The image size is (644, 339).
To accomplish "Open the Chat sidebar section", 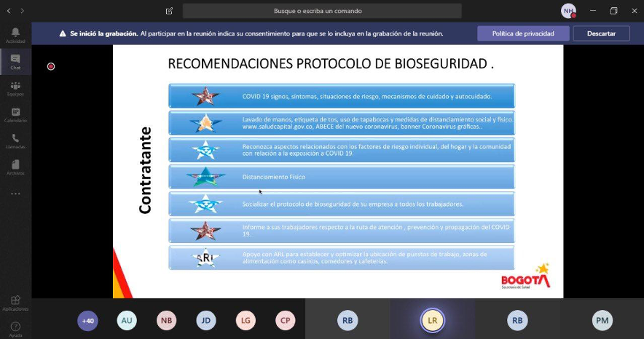I will coord(15,62).
